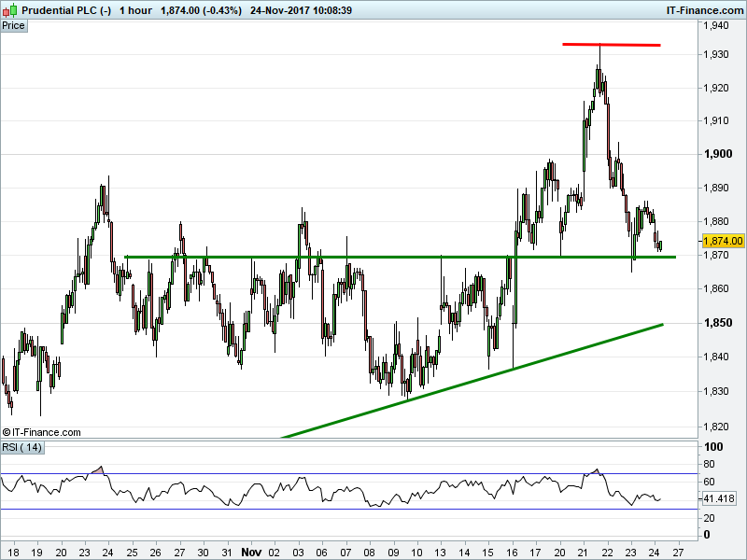Viewport: 747px width, 560px height.
Task: Click the 1,860 price axis label
Action: pos(716,288)
